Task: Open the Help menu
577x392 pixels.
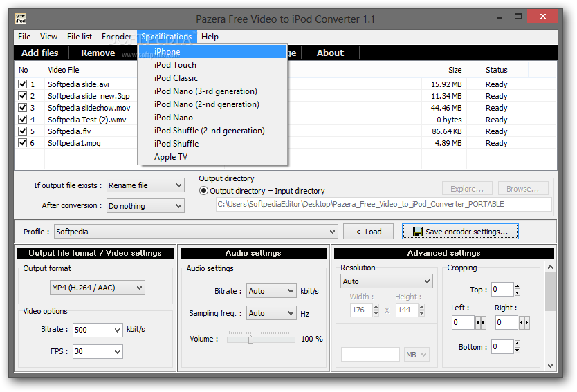Action: coord(210,37)
